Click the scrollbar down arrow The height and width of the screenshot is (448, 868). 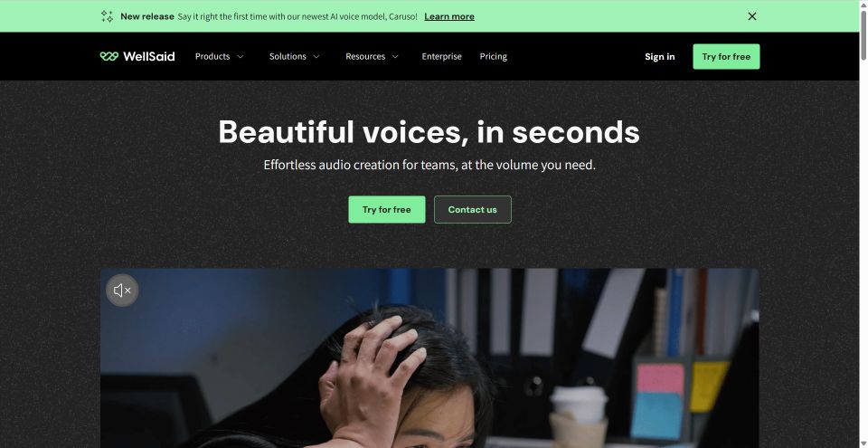(x=863, y=443)
